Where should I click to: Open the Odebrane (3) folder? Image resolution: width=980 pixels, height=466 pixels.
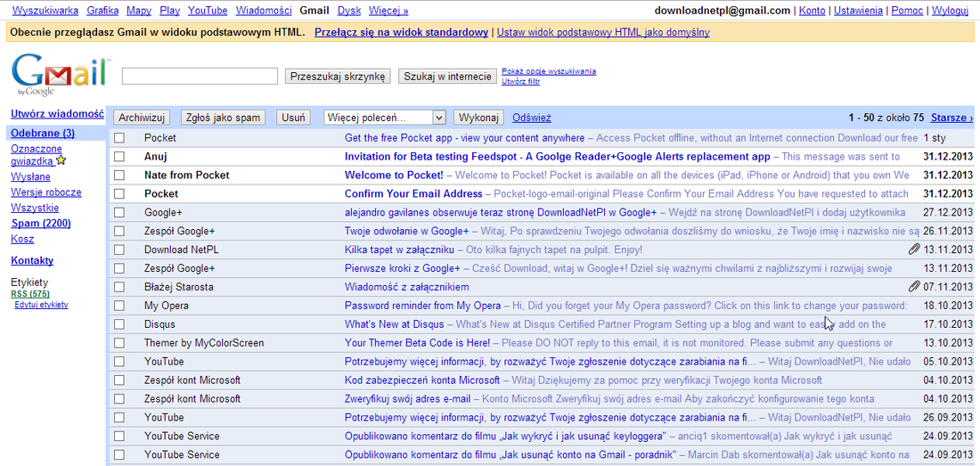pos(43,133)
